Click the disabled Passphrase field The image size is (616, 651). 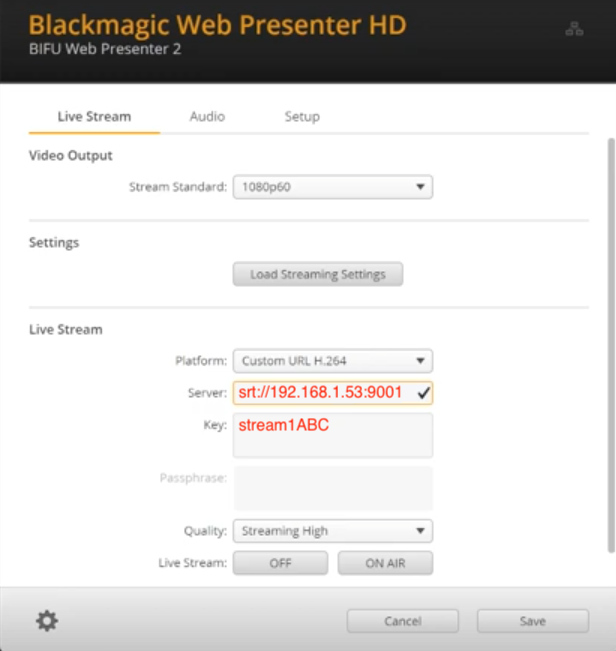[333, 488]
